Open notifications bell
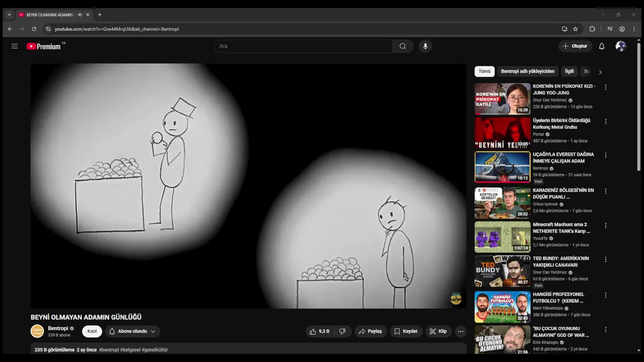Image resolution: width=644 pixels, height=362 pixels. click(602, 46)
